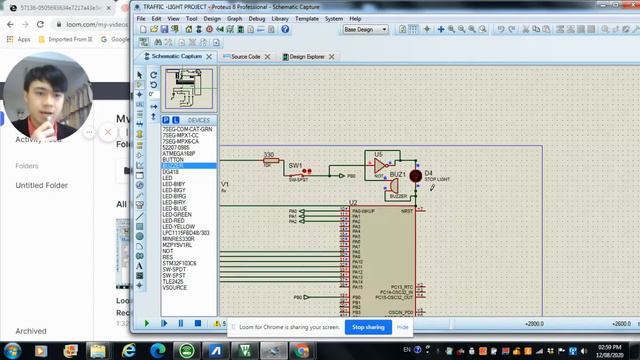The height and width of the screenshot is (360, 640).
Task: Click Hide on Loom sharing bar
Action: coord(402,327)
